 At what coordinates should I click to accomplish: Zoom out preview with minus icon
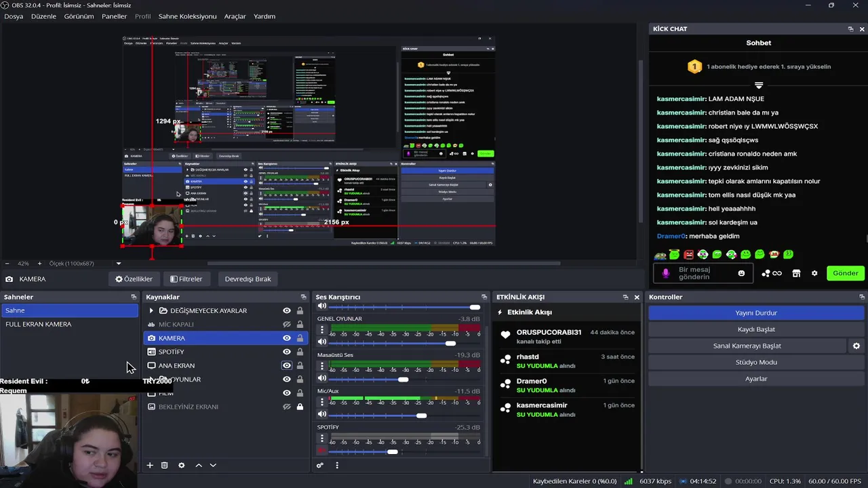tap(7, 263)
